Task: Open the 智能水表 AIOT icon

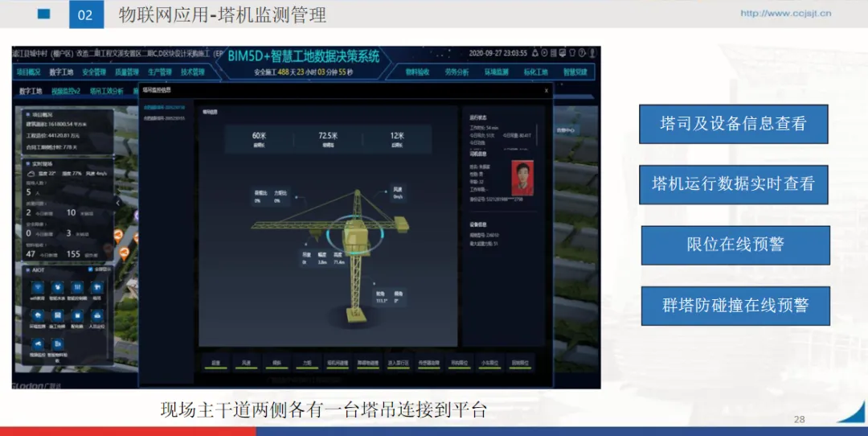Action: (x=57, y=287)
